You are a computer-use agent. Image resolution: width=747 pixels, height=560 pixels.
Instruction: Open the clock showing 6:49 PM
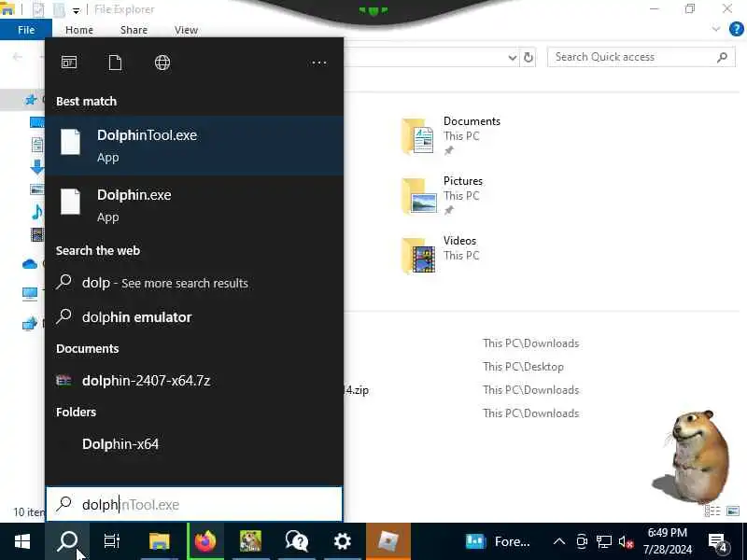coord(668,541)
